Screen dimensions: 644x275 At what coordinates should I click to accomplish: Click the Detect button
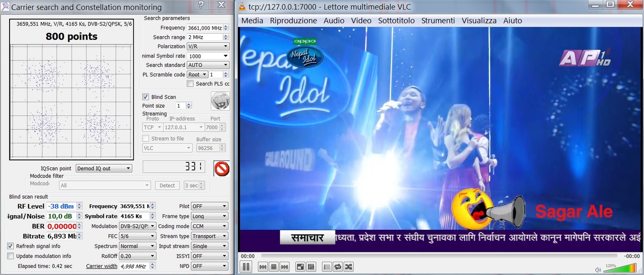[167, 186]
